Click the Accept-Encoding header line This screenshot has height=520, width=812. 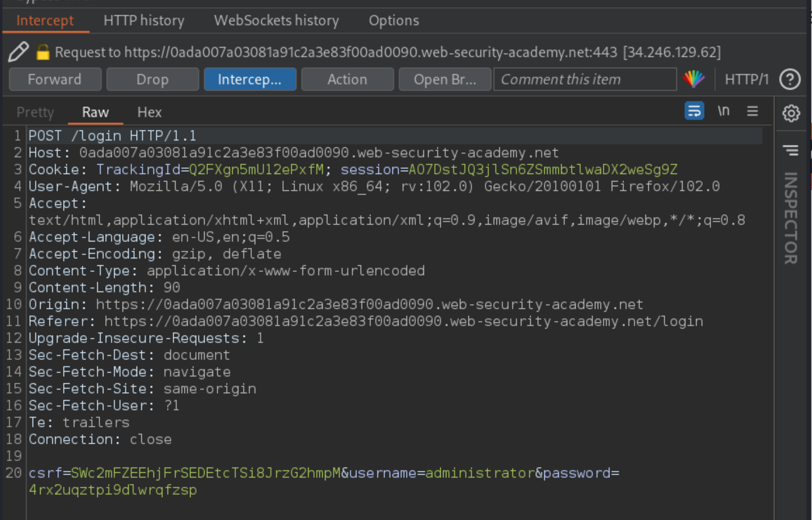coord(155,254)
